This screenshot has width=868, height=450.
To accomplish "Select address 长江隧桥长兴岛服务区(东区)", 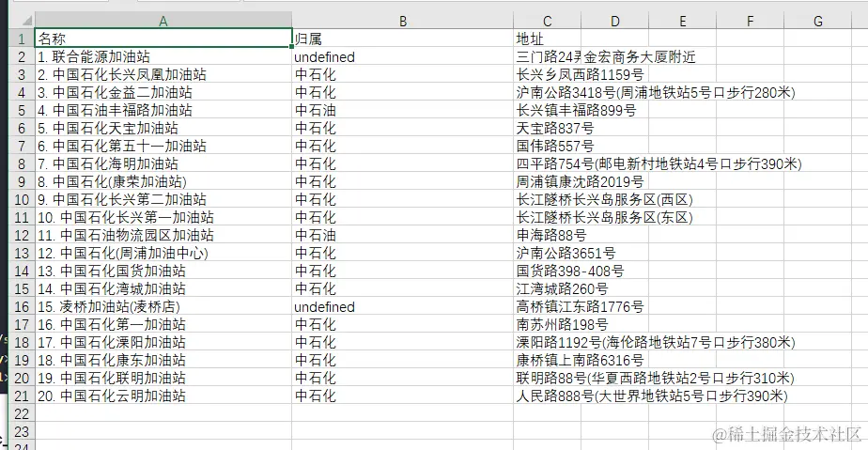I will 605,217.
